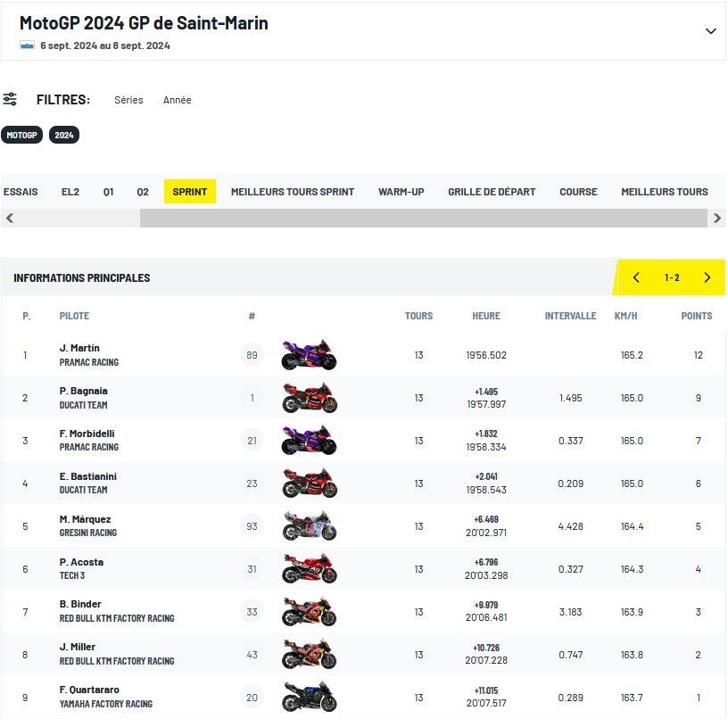The width and height of the screenshot is (728, 719).
Task: Remove the MOTOGP filter tag
Action: [21, 136]
